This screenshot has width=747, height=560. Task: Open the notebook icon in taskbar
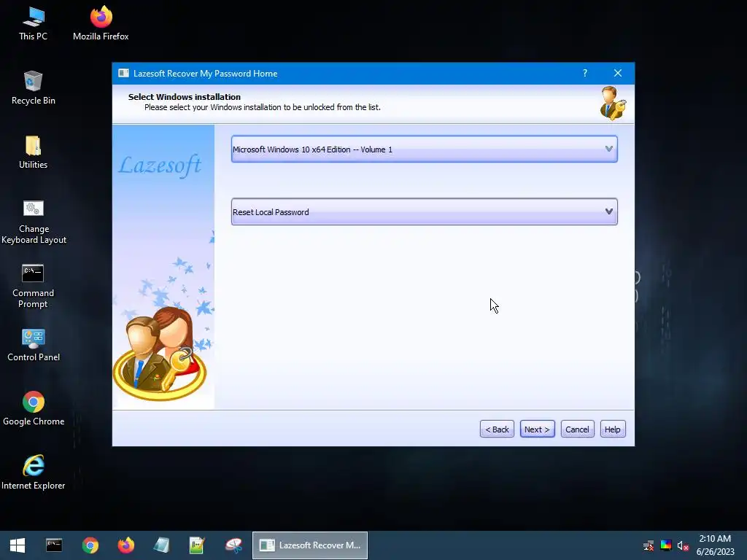[x=161, y=545]
